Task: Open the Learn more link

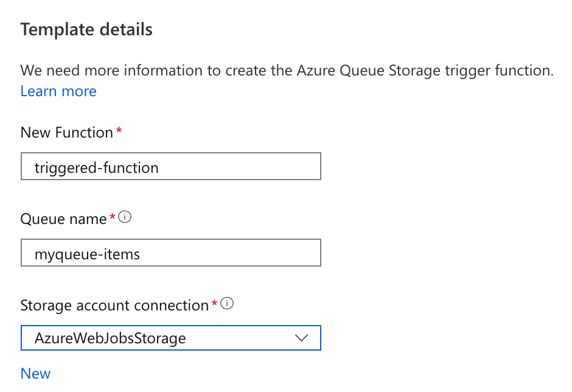Action: pos(58,91)
